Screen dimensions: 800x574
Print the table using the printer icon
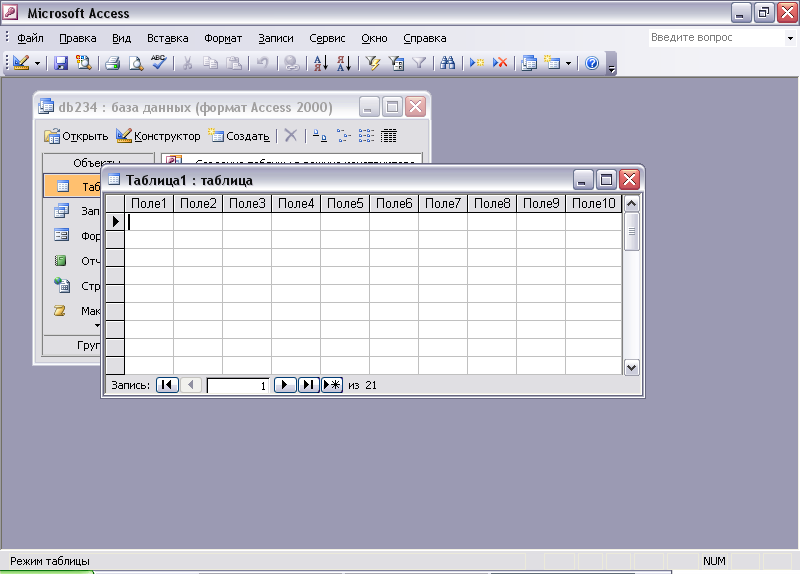(x=112, y=63)
